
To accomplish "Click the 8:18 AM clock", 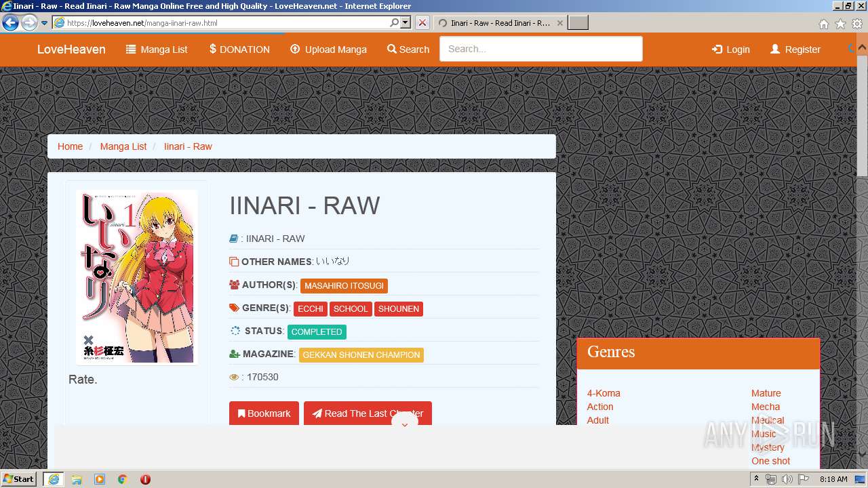I will (833, 479).
